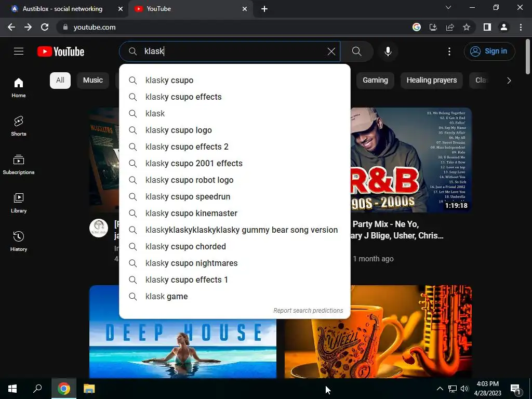The width and height of the screenshot is (532, 399).
Task: Click the youtube.com address bar
Action: pyautogui.click(x=234, y=27)
